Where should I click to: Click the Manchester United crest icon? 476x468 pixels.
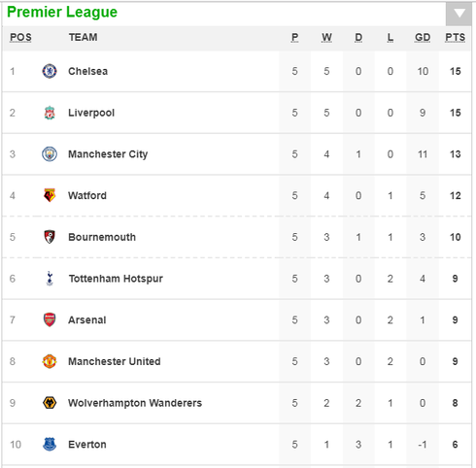point(50,361)
